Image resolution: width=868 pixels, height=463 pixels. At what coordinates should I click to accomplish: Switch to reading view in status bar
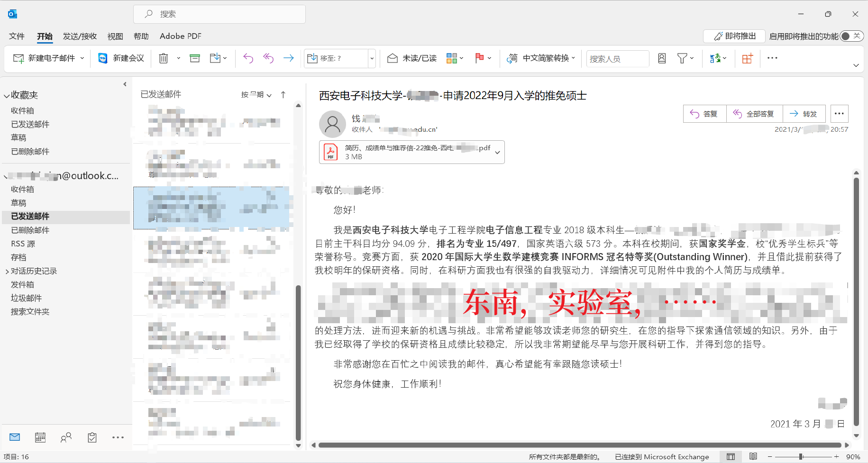pos(753,456)
